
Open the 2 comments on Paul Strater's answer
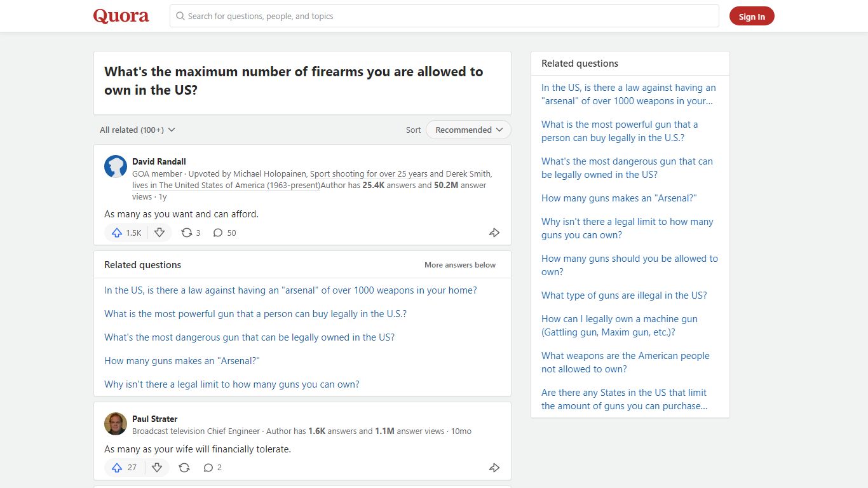(213, 468)
